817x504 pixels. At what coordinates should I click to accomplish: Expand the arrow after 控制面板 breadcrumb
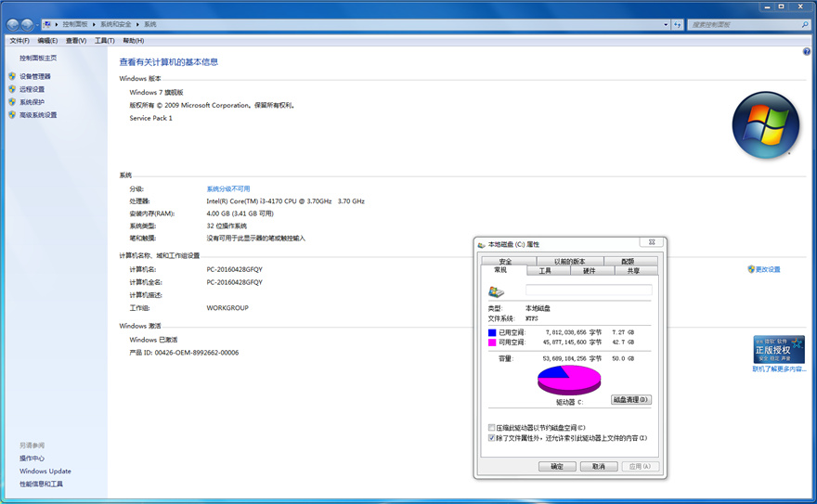click(94, 24)
